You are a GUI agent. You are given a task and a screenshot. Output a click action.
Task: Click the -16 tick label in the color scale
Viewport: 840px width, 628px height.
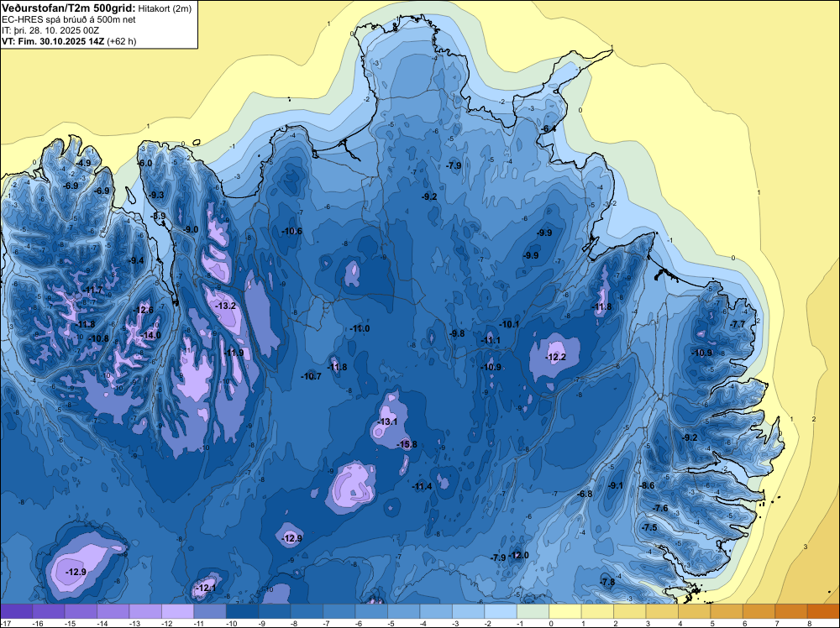pyautogui.click(x=38, y=623)
